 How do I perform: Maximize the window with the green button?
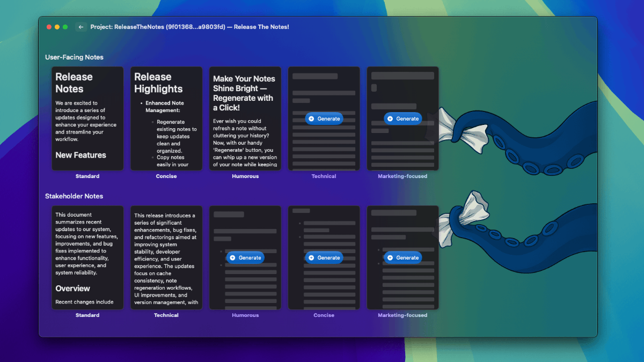coord(65,27)
